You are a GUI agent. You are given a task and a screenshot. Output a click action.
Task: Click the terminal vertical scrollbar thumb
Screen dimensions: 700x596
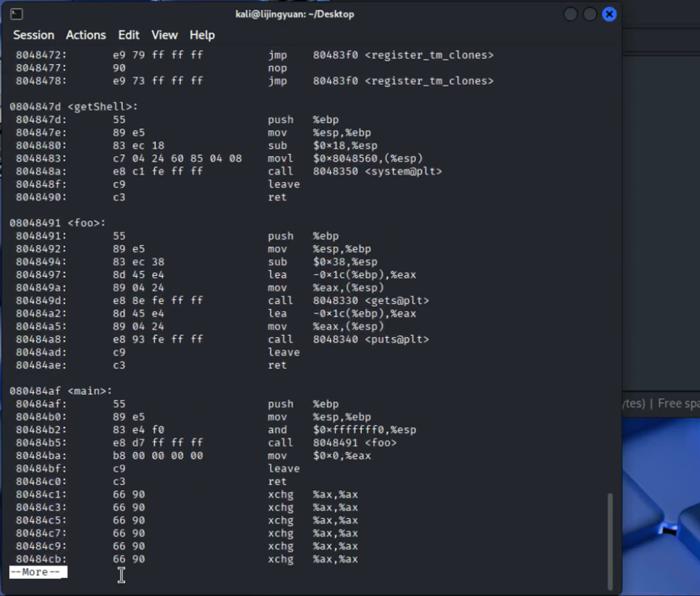click(x=610, y=541)
